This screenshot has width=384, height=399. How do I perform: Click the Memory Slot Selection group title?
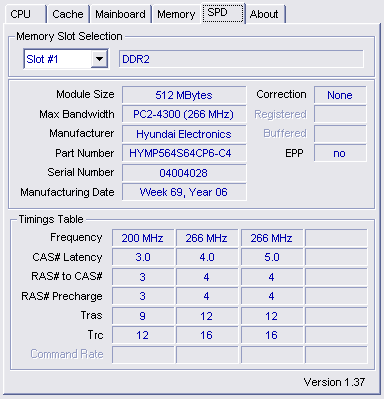(69, 36)
